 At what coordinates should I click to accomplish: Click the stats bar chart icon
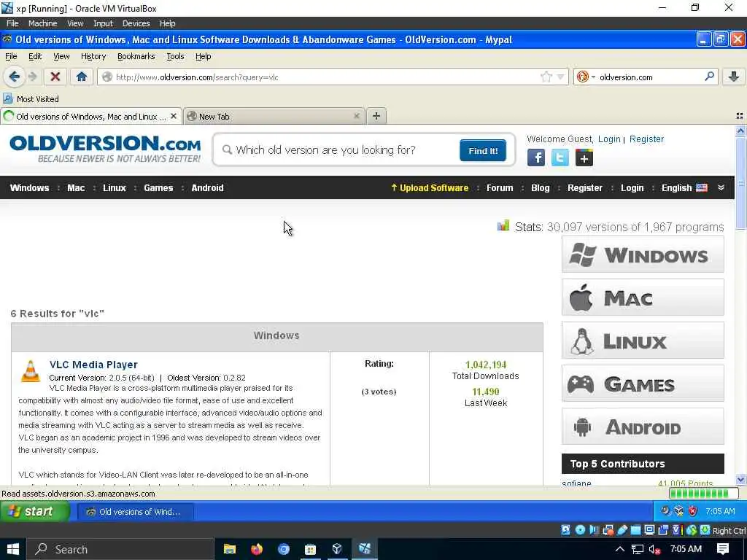click(x=503, y=226)
